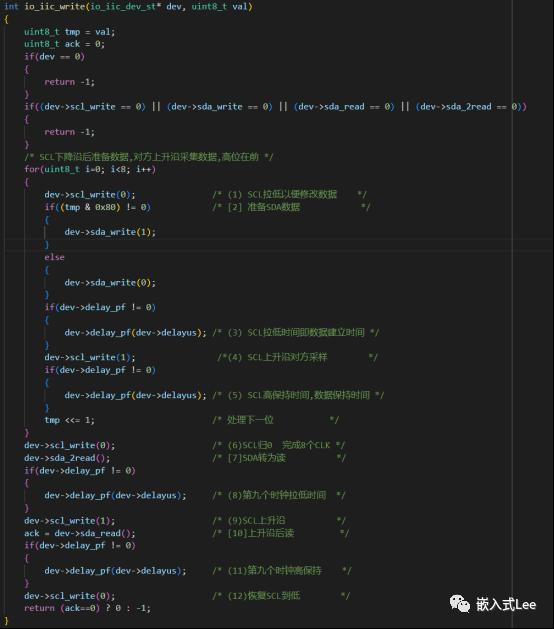Viewport: 554px width, 629px height.
Task: Click the comment starting with '[7]SDA'
Action: click(279, 458)
